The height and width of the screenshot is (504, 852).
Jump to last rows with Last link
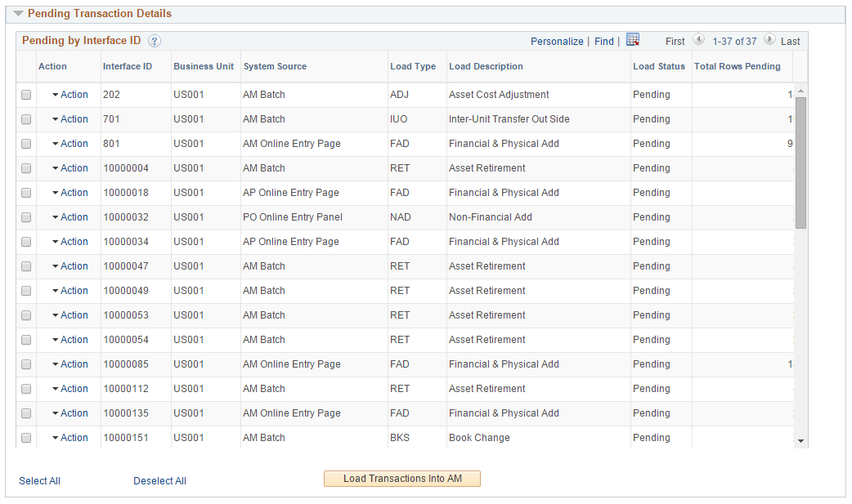pos(790,41)
